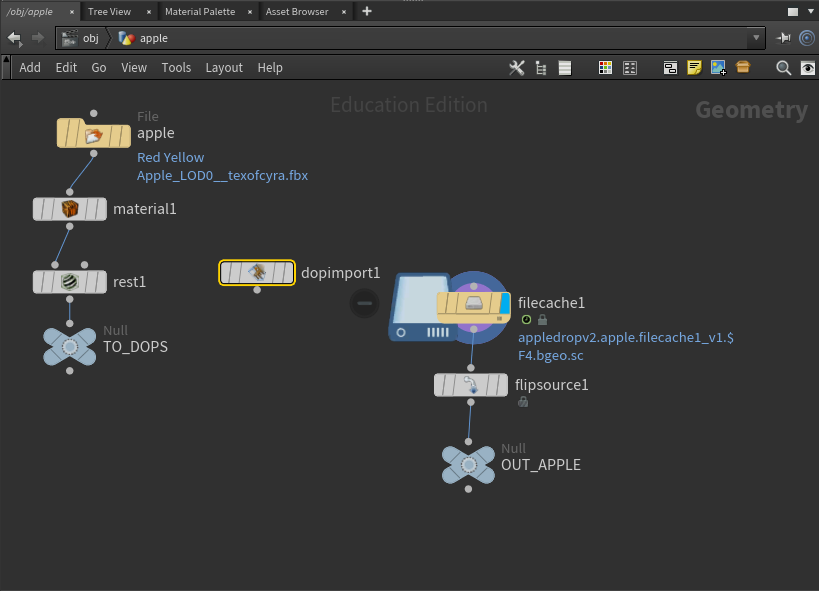Open the Tools menu
The width and height of the screenshot is (819, 591).
(x=176, y=67)
